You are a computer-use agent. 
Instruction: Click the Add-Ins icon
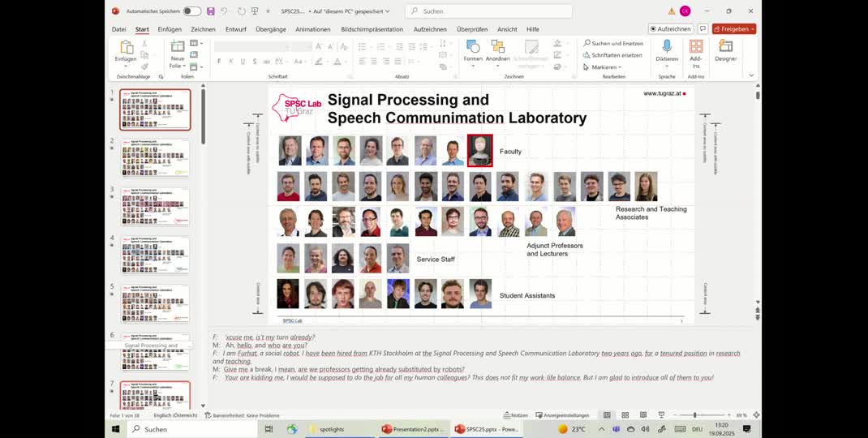tap(696, 46)
